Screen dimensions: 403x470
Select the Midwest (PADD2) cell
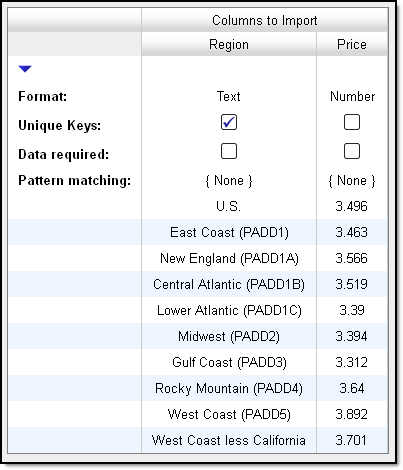coord(229,336)
